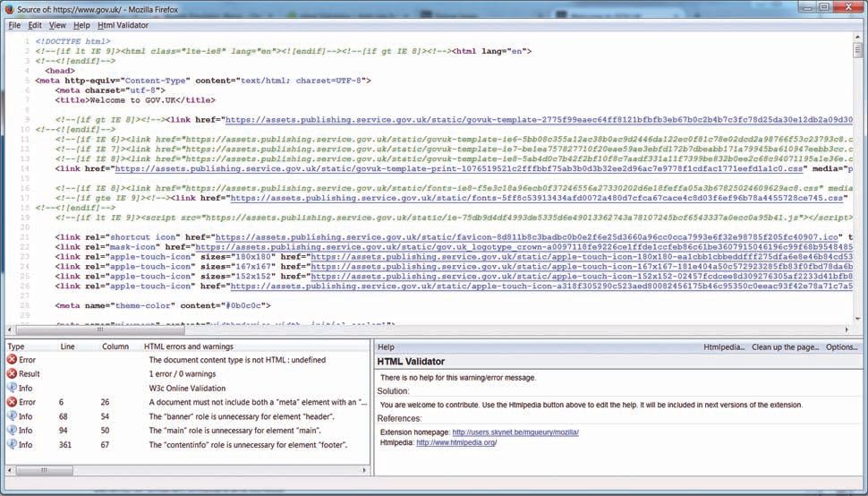Viewport: 868px width, 496px height.
Task: Click the fonts css link on line 17
Action: 536,198
